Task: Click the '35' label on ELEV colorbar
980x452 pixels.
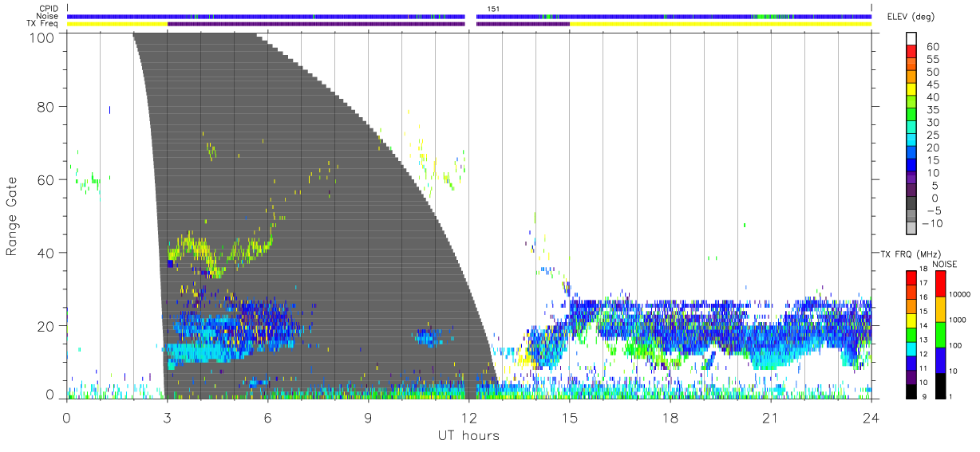Action: pyautogui.click(x=931, y=110)
